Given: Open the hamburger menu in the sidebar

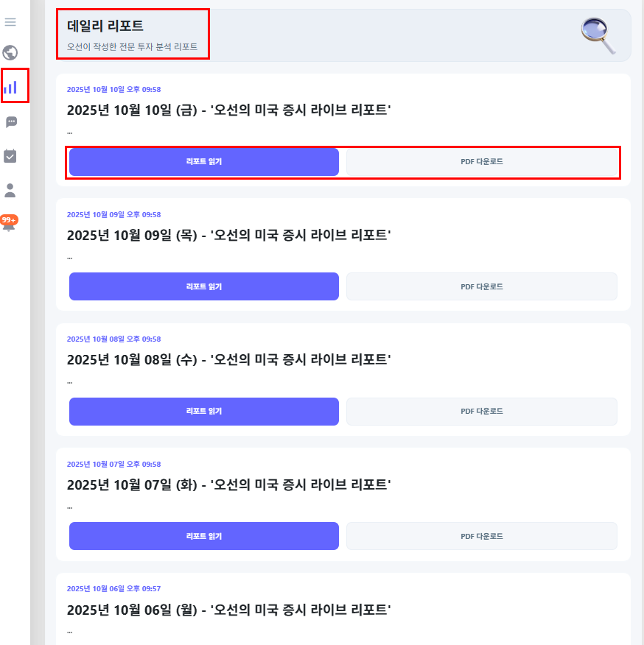Looking at the screenshot, I should pyautogui.click(x=10, y=22).
